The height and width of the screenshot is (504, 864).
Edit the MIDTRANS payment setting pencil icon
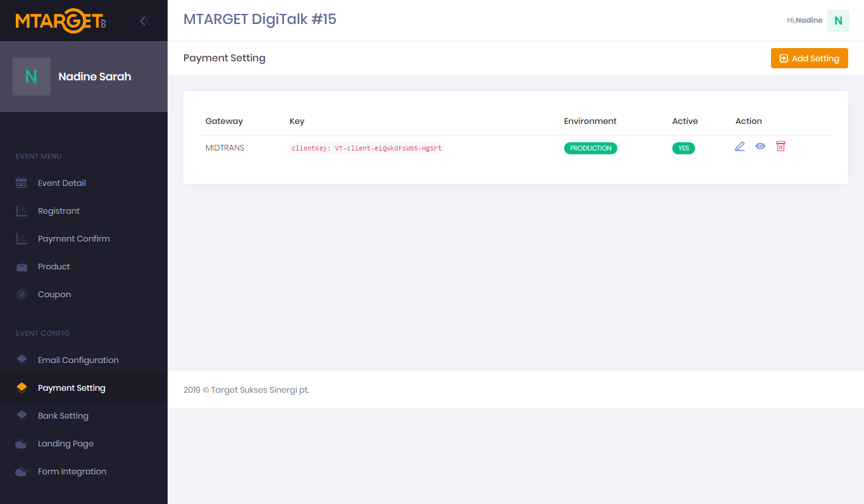[x=740, y=146]
